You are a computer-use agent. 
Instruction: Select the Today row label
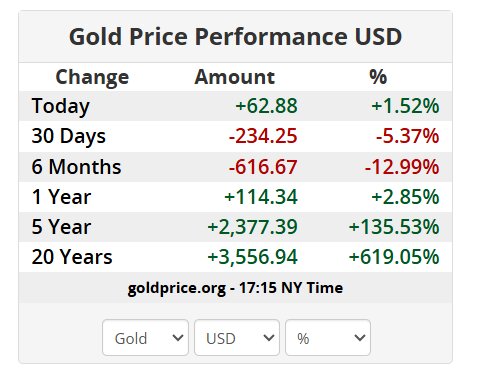tap(60, 106)
